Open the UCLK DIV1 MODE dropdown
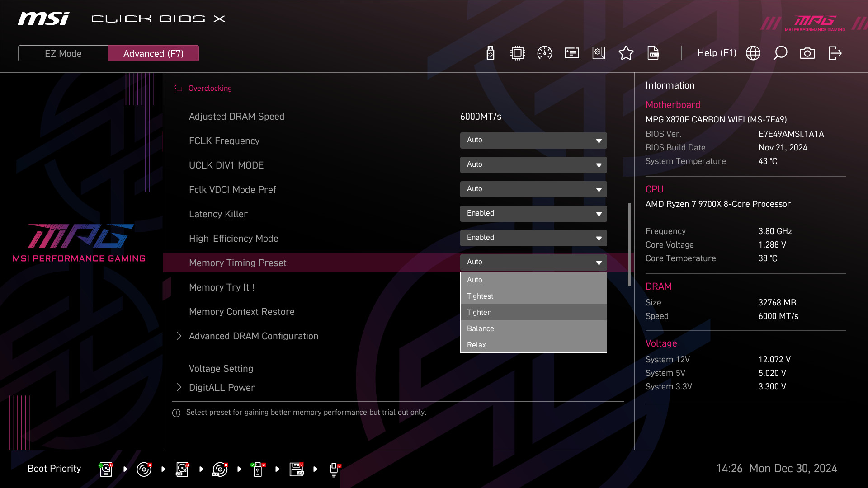Image resolution: width=868 pixels, height=488 pixels. click(x=533, y=165)
